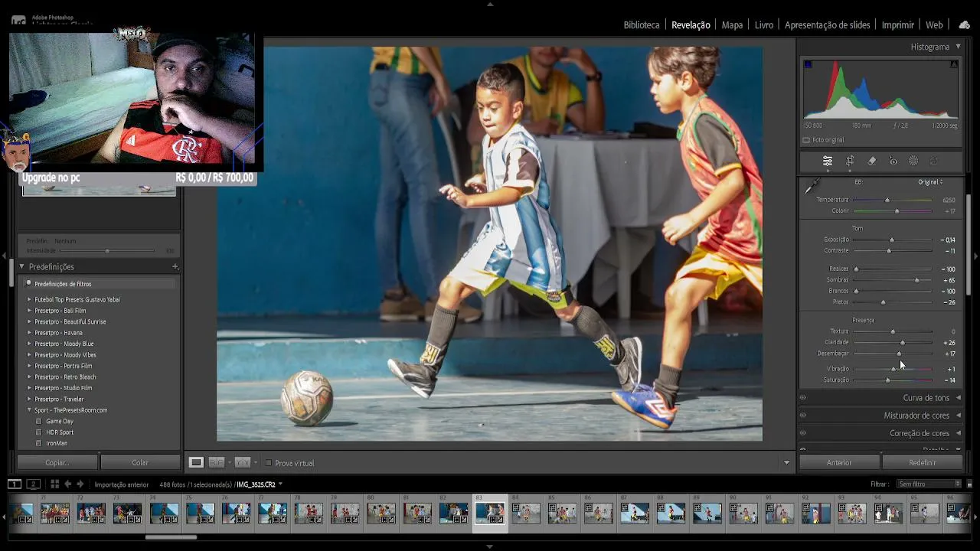Viewport: 980px width, 551px height.
Task: Click the Sombras slider handle
Action: point(916,280)
